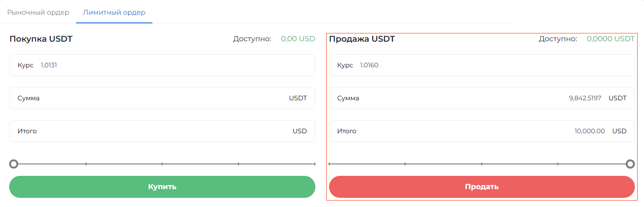This screenshot has width=644, height=207.
Task: Set sell slider to the third quarter tick
Action: [558, 163]
